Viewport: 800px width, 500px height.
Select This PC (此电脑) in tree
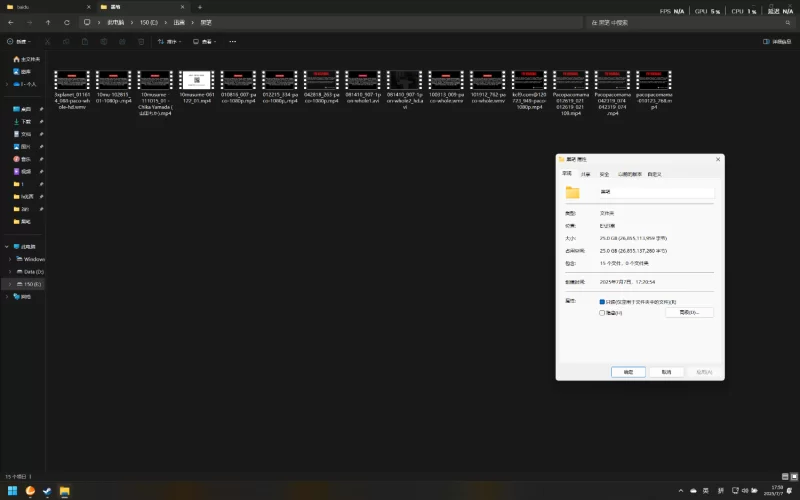click(24, 246)
